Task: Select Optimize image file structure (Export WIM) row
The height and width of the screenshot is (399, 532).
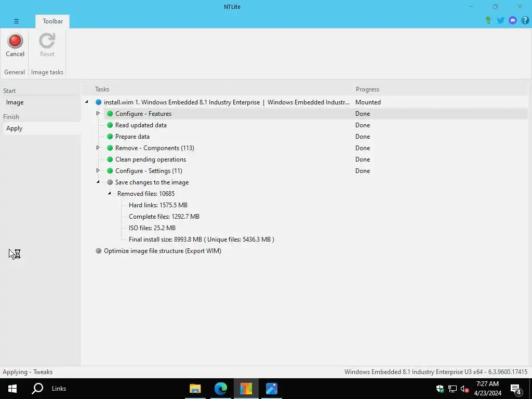Action: (163, 251)
